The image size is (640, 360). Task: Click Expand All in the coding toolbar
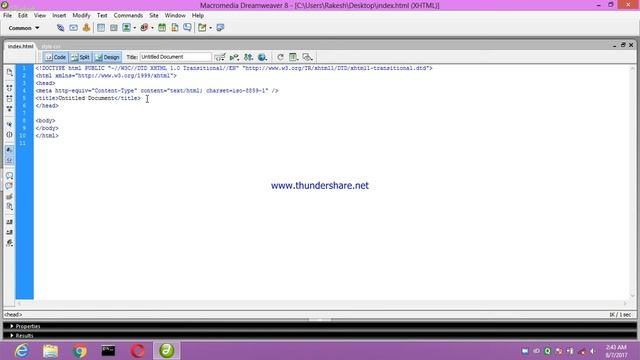(x=9, y=109)
